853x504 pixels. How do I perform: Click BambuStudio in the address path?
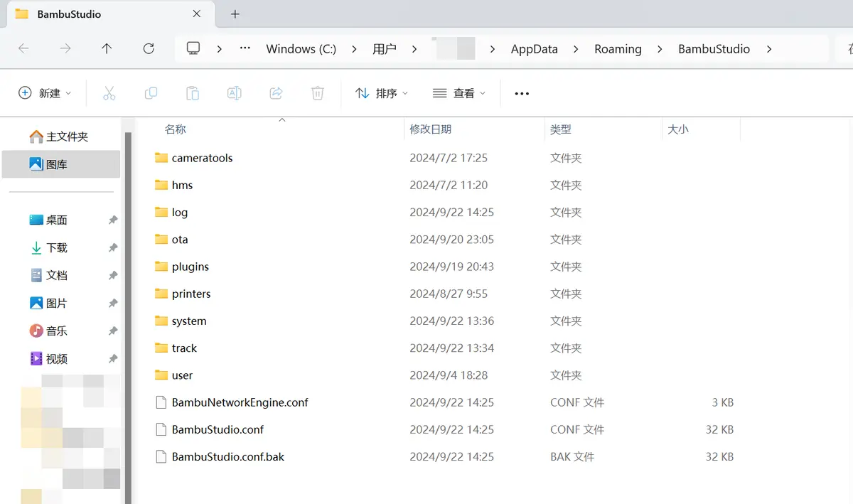[x=714, y=49]
